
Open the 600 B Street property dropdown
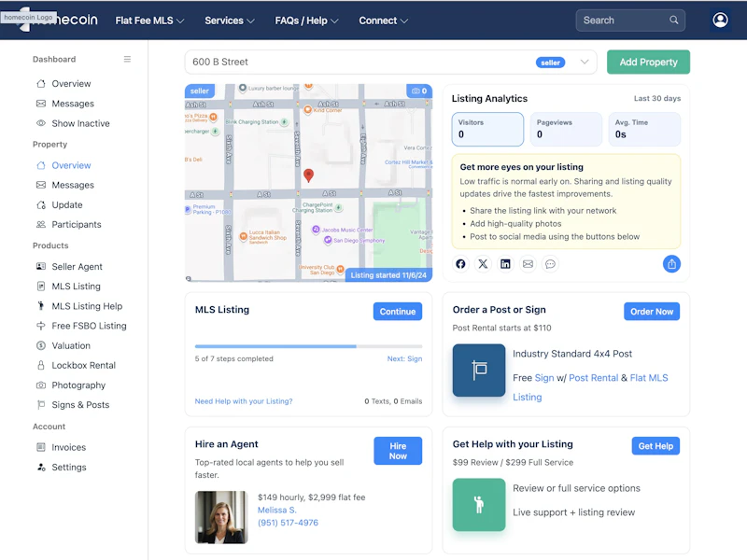click(x=390, y=62)
